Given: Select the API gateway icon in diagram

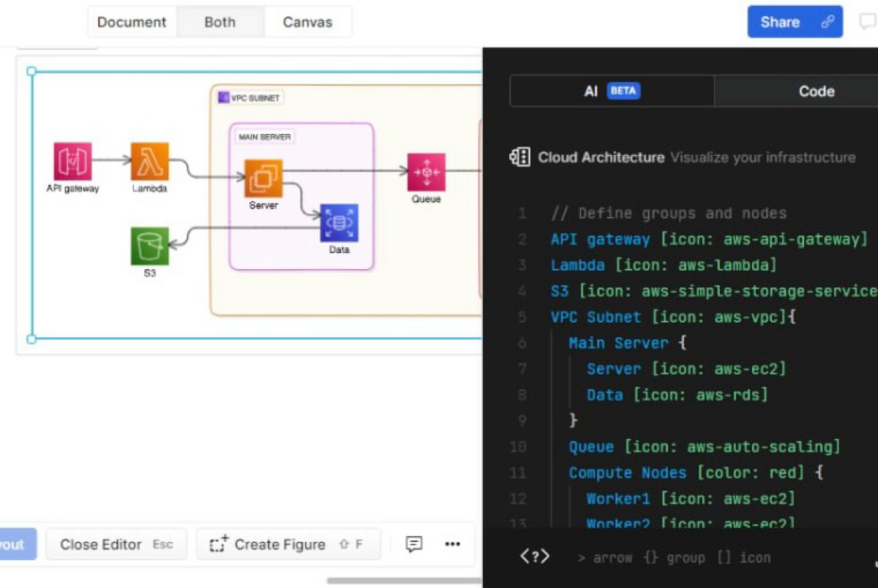Looking at the screenshot, I should pos(72,161).
